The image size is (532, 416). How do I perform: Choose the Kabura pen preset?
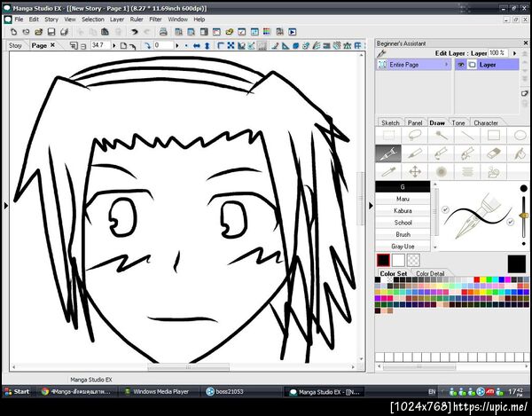(x=403, y=211)
